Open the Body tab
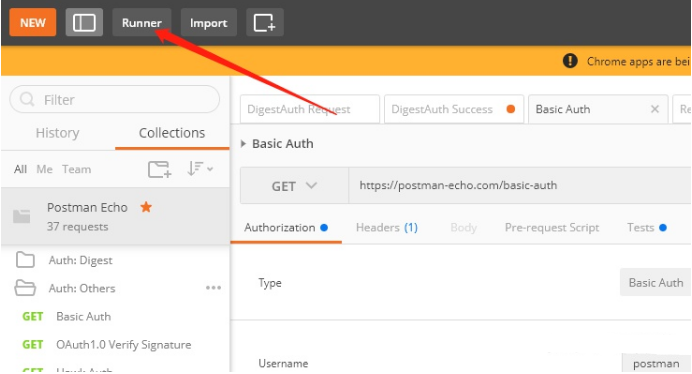 (463, 227)
